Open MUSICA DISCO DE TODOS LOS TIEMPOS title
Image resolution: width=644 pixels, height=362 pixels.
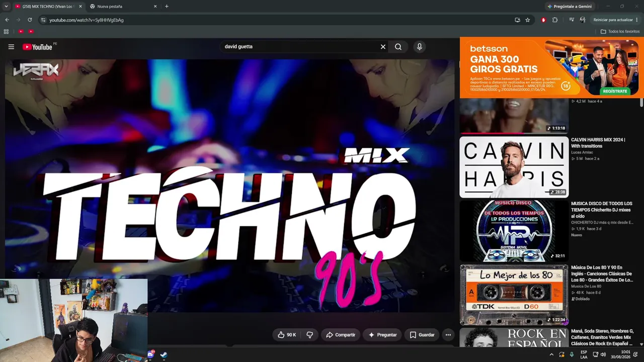pyautogui.click(x=602, y=210)
